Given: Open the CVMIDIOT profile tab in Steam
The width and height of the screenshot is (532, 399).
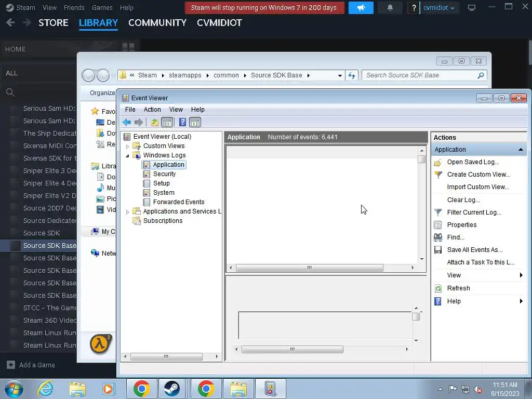Looking at the screenshot, I should click(x=219, y=23).
